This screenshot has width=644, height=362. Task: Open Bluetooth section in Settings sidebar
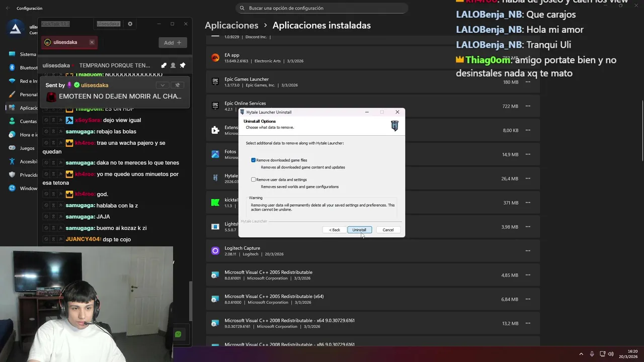[23, 67]
